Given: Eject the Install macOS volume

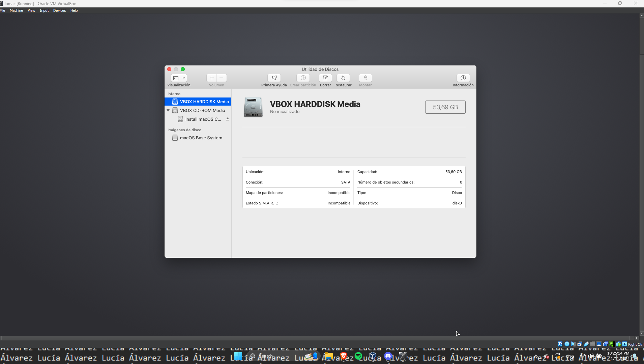Looking at the screenshot, I should click(228, 119).
